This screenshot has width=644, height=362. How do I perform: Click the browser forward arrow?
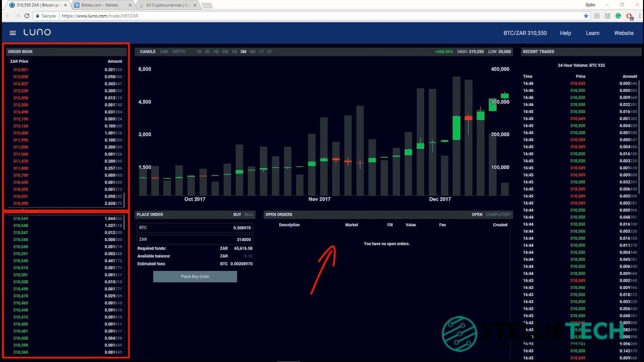[17, 16]
